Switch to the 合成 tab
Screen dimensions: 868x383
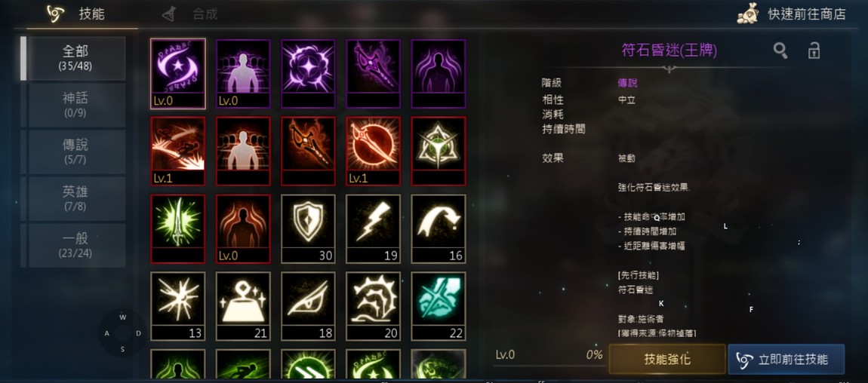(x=190, y=14)
